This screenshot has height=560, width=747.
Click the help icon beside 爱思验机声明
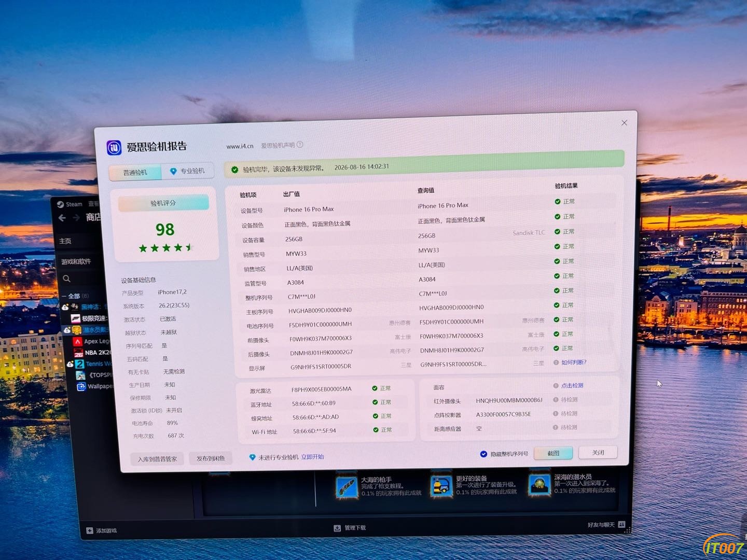pyautogui.click(x=300, y=145)
